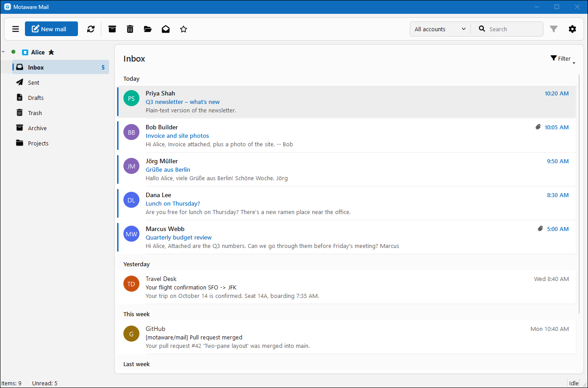Click the Alice account name

pos(38,52)
